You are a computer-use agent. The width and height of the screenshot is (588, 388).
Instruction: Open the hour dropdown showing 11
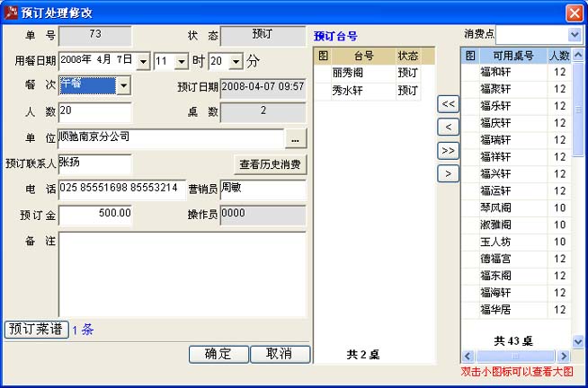click(182, 61)
